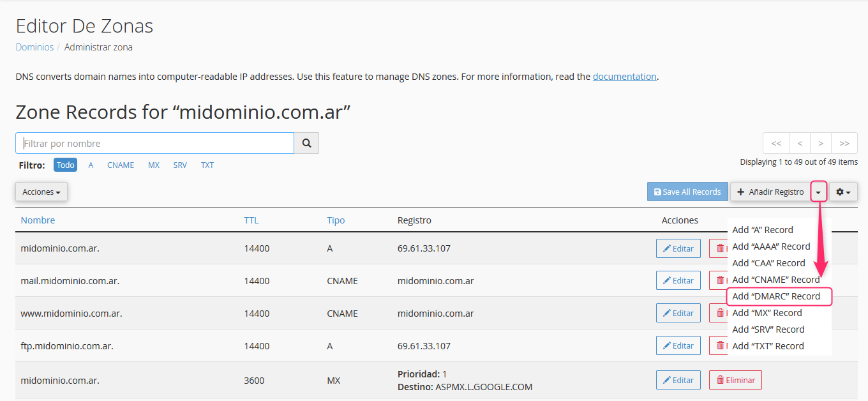This screenshot has width=868, height=401.
Task: Show all records with Todo filter
Action: [x=65, y=165]
